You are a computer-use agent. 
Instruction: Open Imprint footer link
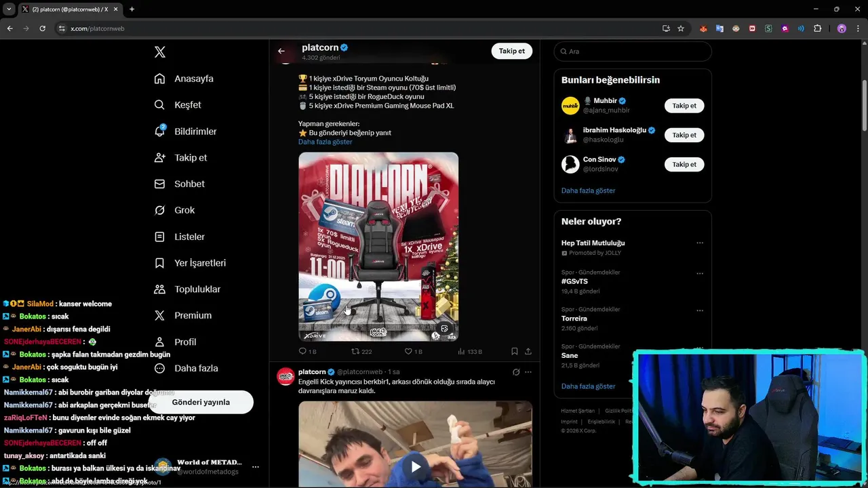pos(569,422)
